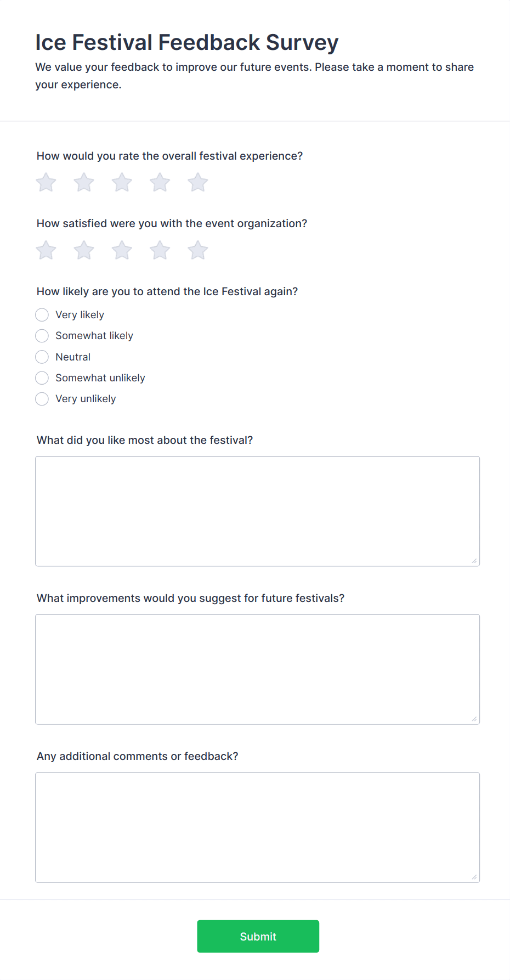Give overall experience three stars

pos(122,183)
